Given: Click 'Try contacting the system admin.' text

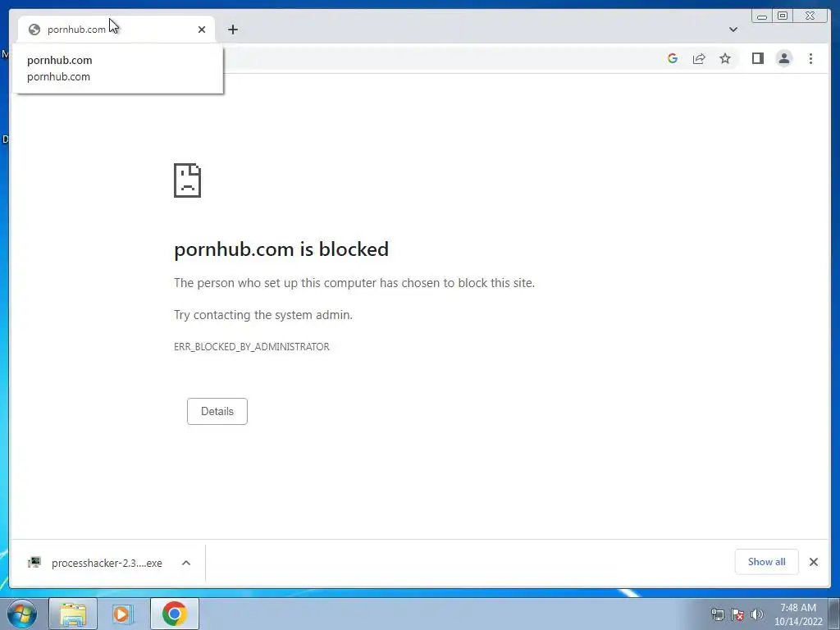Looking at the screenshot, I should (263, 315).
